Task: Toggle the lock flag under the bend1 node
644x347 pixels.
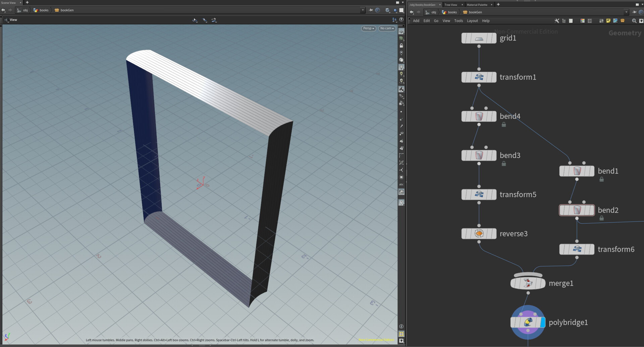Action: click(601, 180)
